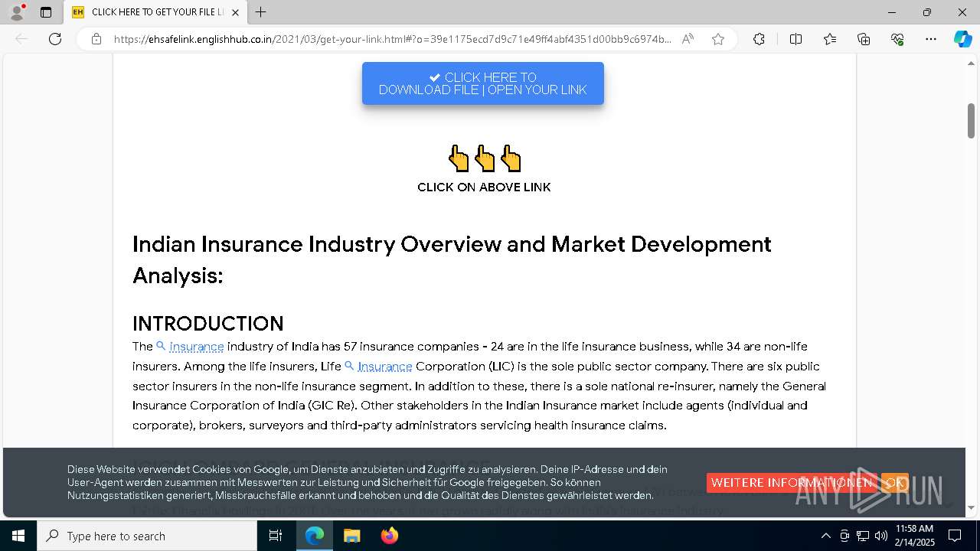Add this page to favorites star
The width and height of the screenshot is (980, 551).
[x=717, y=39]
